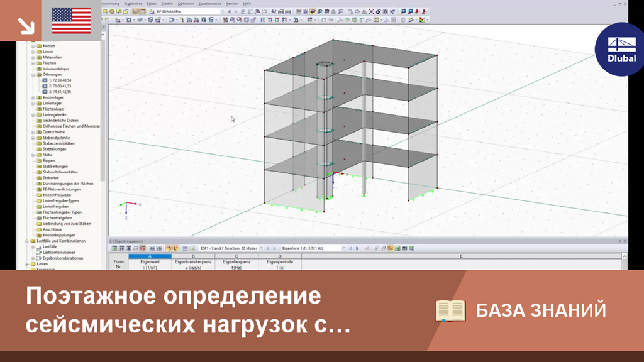Click the United States flag icon
644x362 pixels.
coord(72,21)
